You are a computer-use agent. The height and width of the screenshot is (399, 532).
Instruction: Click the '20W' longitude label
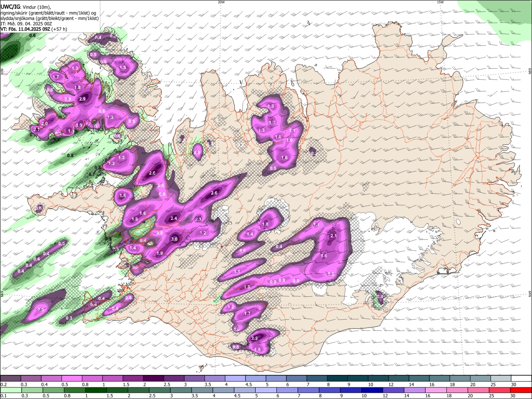pyautogui.click(x=221, y=2)
